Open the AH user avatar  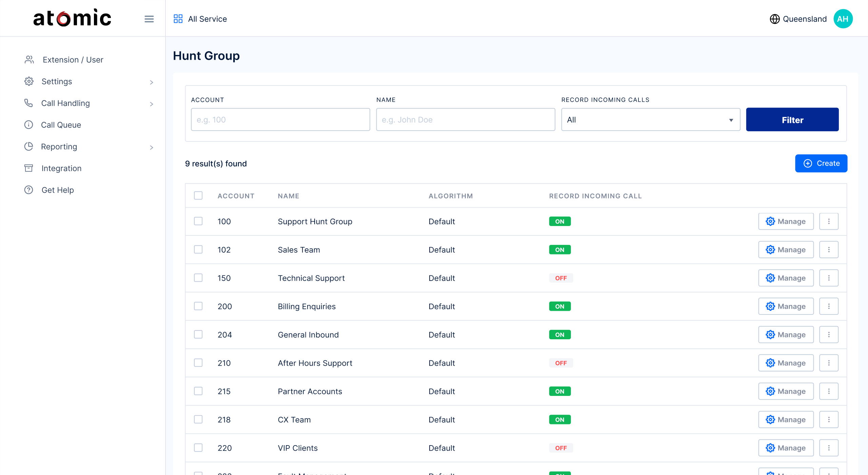click(x=843, y=19)
